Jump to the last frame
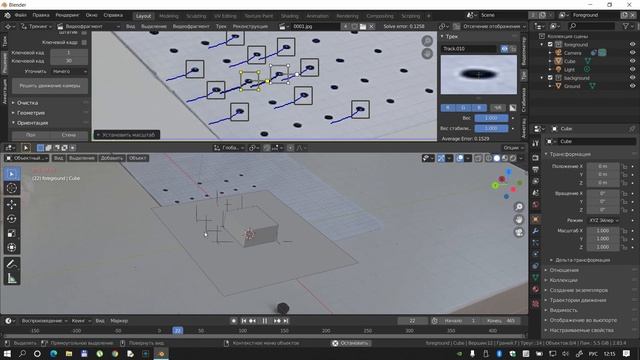This screenshot has width=640, height=360. (286, 321)
